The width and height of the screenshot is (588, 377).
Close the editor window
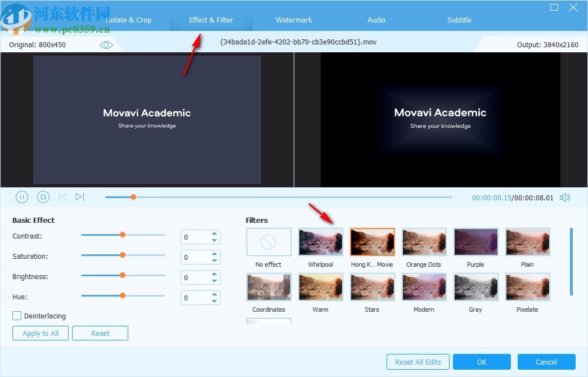[573, 7]
